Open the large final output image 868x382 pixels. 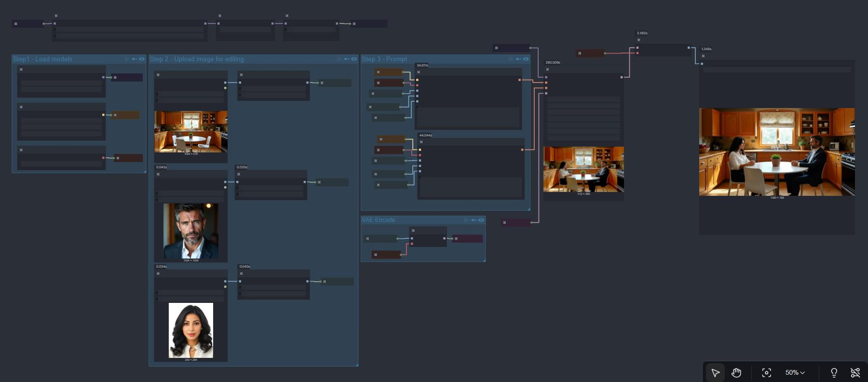[777, 152]
